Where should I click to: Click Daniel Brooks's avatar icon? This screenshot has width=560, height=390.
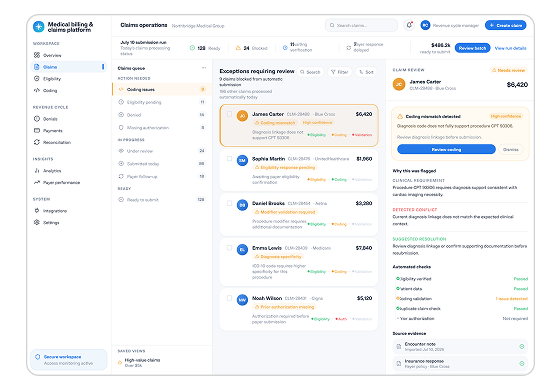pos(242,205)
